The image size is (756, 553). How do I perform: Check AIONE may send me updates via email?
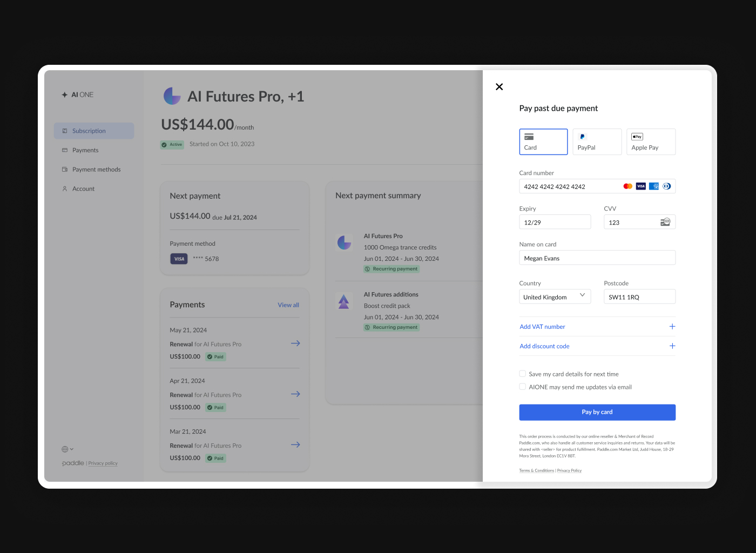click(x=522, y=386)
